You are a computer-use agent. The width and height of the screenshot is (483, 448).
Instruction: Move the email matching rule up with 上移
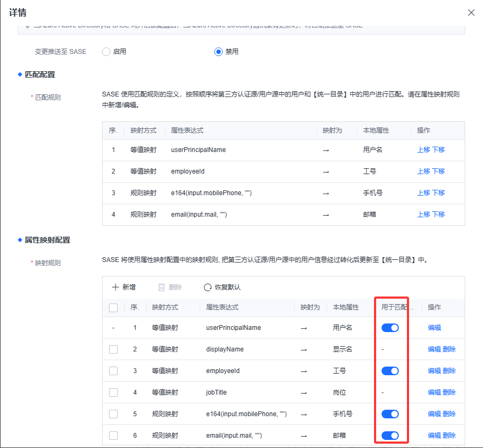(424, 215)
